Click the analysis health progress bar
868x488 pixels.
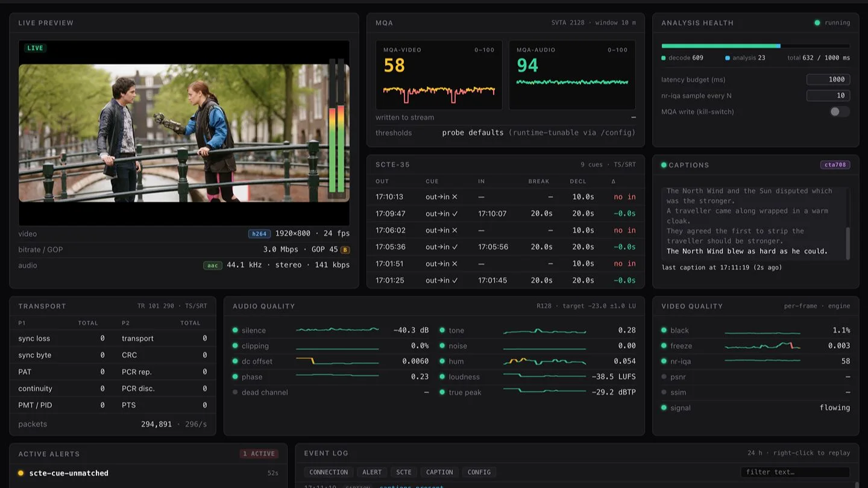[756, 46]
